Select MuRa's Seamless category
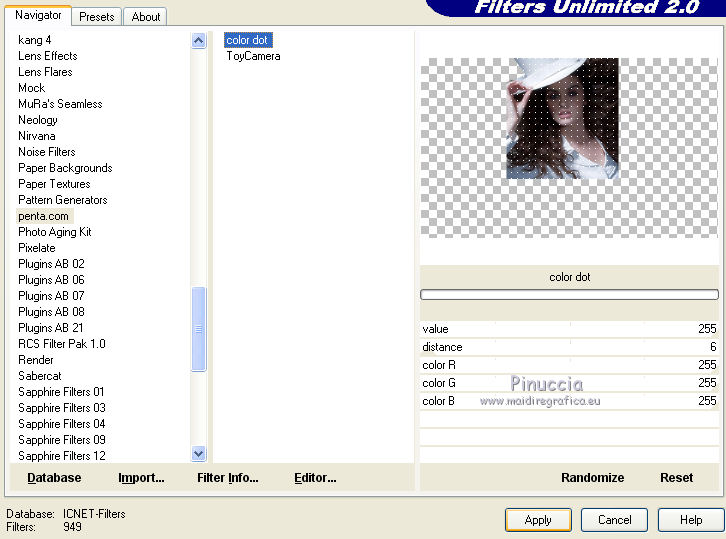Image resolution: width=726 pixels, height=539 pixels. point(60,104)
